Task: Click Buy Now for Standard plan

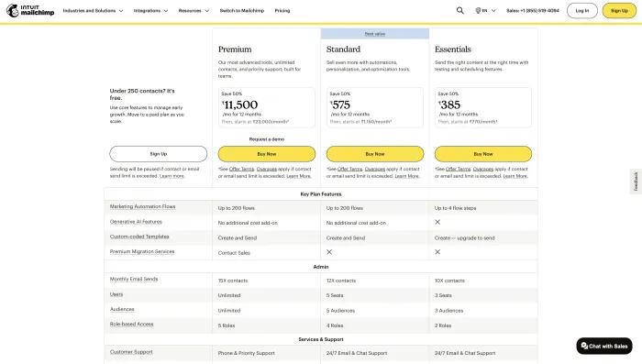Action: [x=374, y=154]
